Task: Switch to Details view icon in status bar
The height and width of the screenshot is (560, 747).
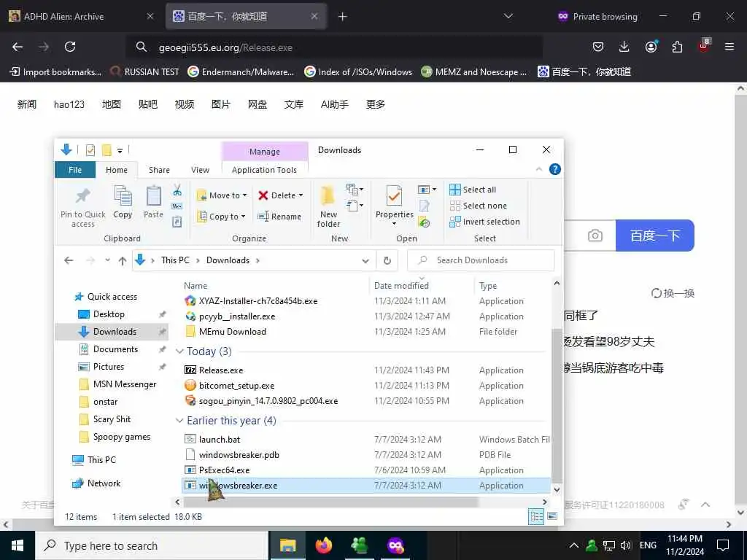Action: click(x=536, y=517)
